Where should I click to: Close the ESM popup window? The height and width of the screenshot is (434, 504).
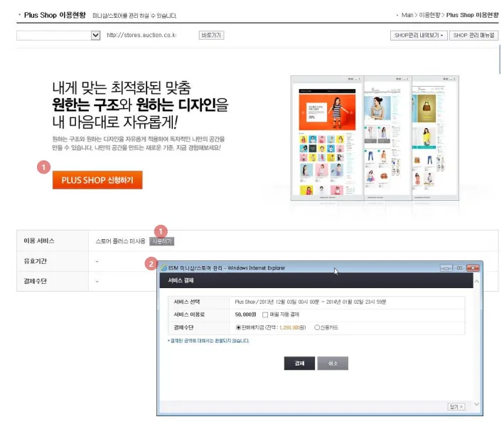473,268
